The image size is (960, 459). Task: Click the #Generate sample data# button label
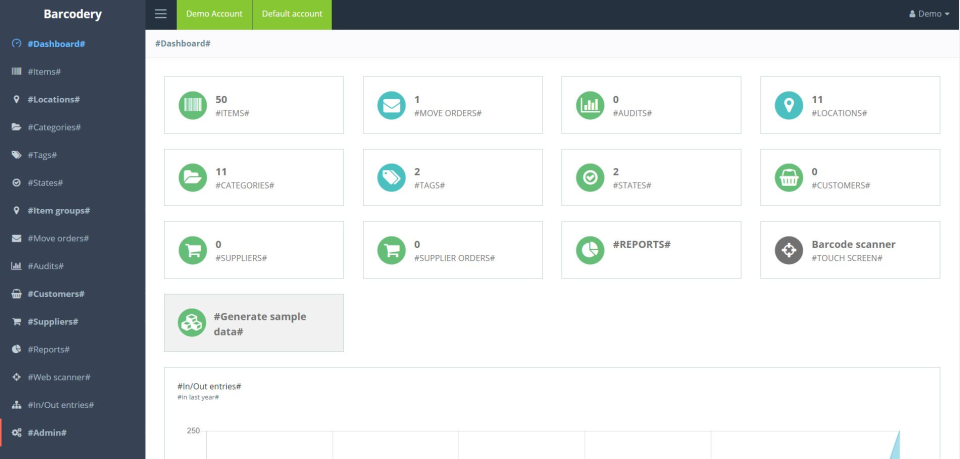coord(260,324)
